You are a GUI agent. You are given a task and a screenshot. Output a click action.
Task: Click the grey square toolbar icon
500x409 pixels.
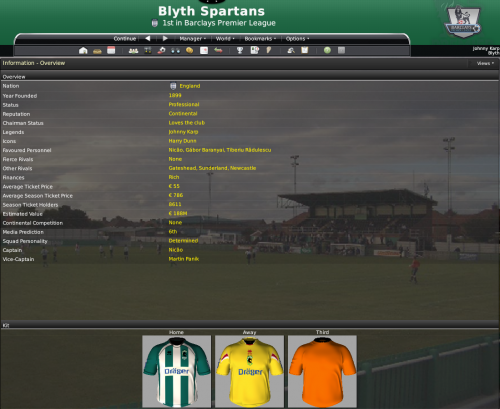click(x=341, y=50)
